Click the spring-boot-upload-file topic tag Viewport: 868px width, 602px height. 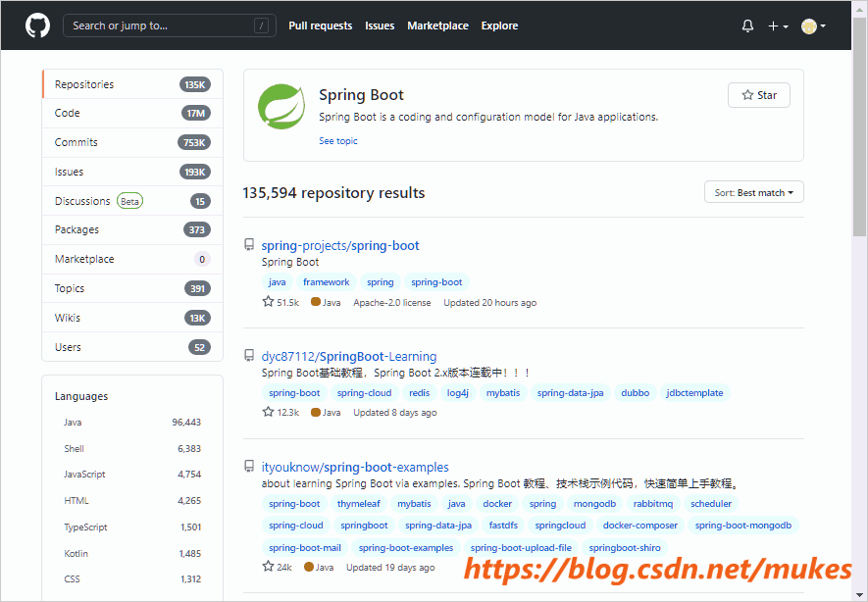pyautogui.click(x=521, y=548)
